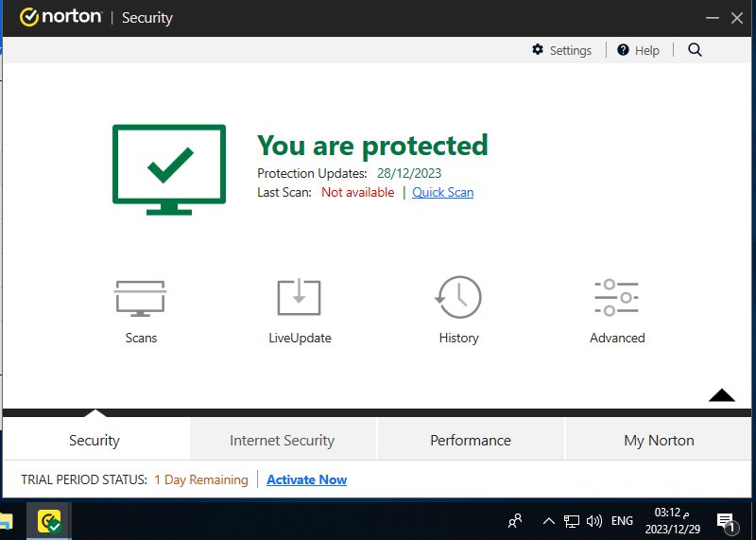
Task: Open Help question mark icon
Action: tap(623, 50)
